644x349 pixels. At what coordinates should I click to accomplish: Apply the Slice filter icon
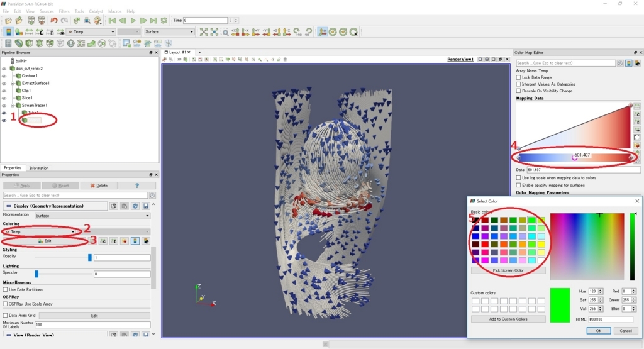pyautogui.click(x=40, y=43)
